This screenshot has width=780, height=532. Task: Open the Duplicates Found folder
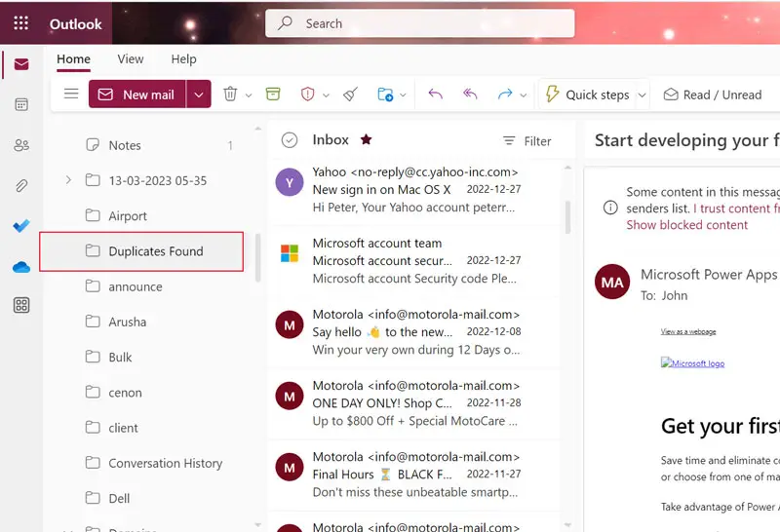coord(141,251)
